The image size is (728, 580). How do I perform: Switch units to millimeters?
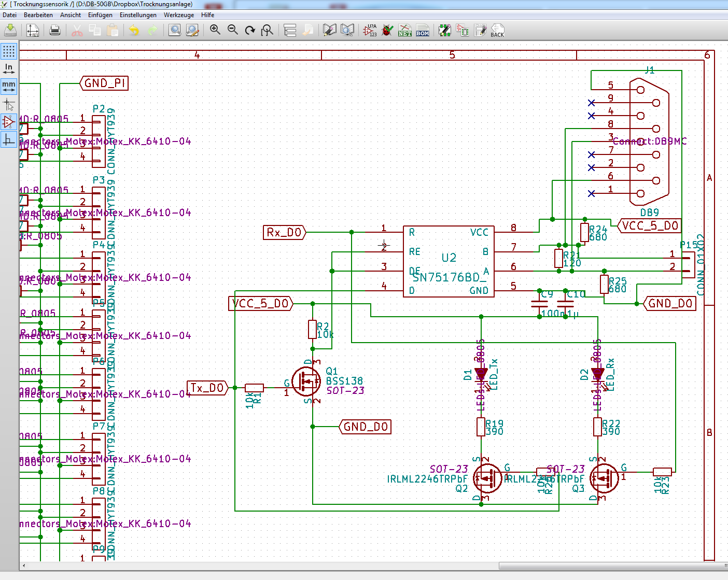coord(9,86)
